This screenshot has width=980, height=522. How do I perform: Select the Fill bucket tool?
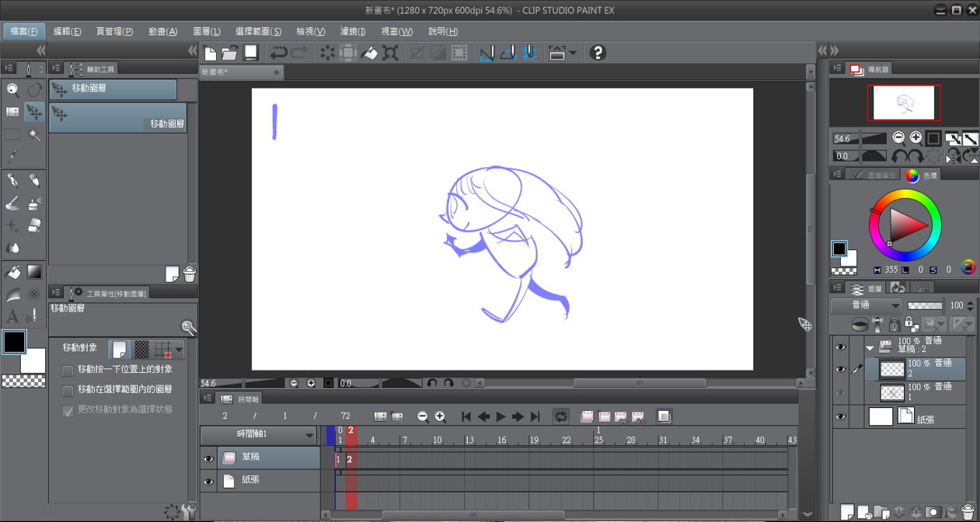pos(12,272)
